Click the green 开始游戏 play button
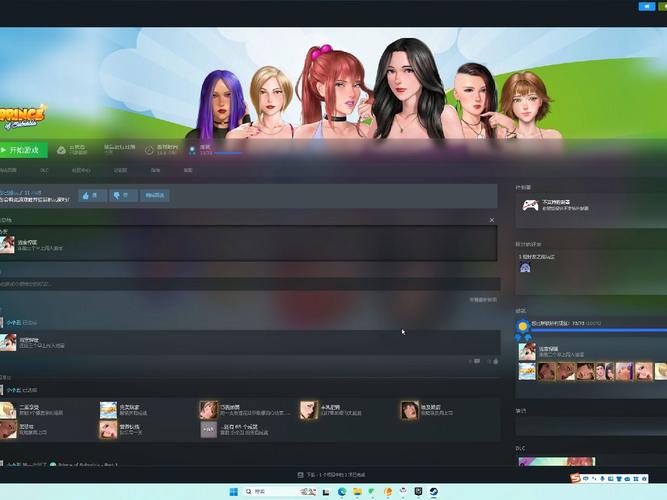The height and width of the screenshot is (500, 667). coord(23,150)
